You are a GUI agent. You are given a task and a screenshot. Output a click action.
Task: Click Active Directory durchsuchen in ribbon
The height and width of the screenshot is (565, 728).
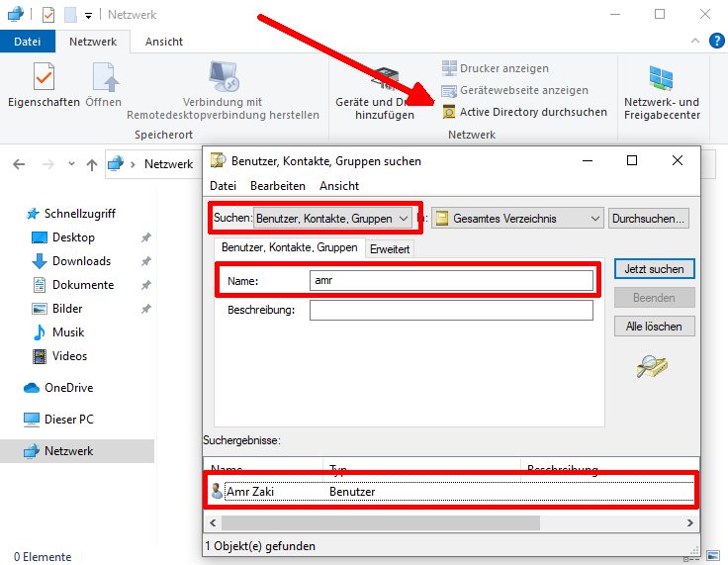(532, 112)
